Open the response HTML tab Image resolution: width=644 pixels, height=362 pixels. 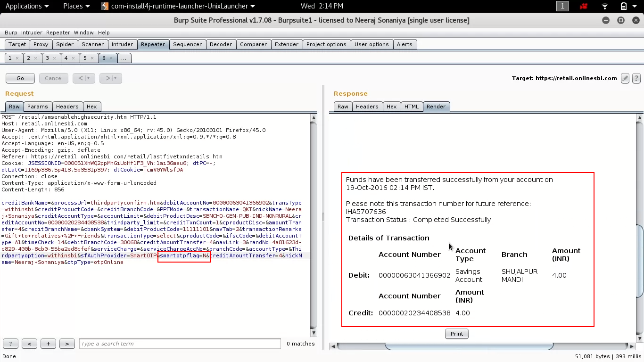[411, 107]
